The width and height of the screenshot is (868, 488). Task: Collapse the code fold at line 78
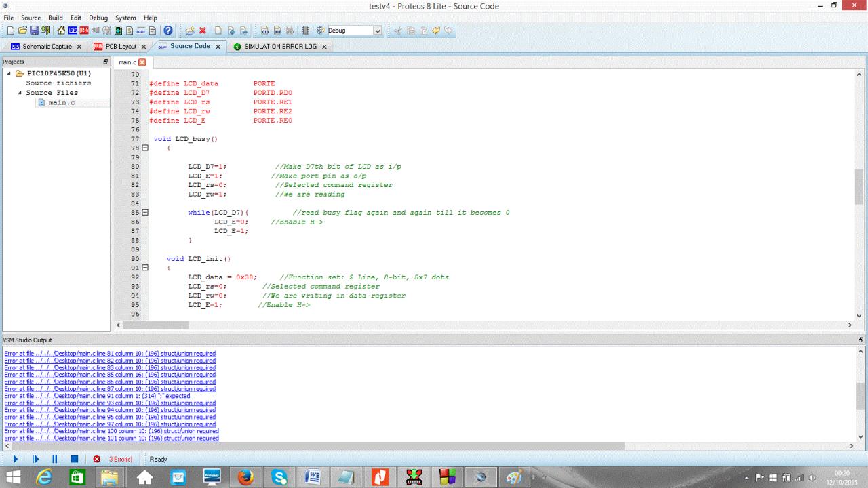(144, 148)
